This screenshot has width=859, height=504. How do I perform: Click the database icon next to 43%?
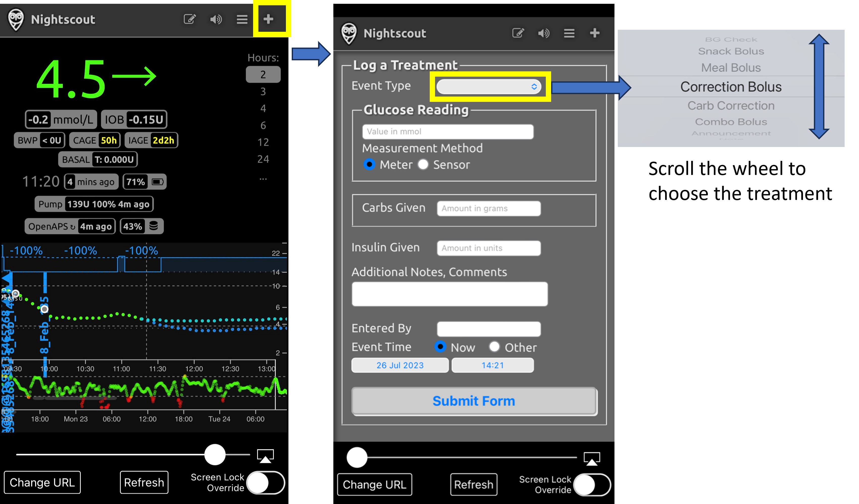[154, 226]
